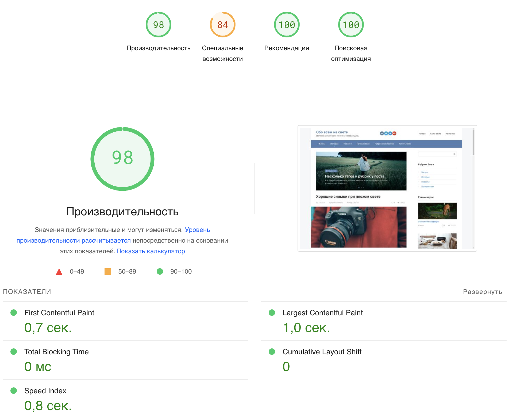The image size is (509, 420).
Task: Select the Total Blocking Time metric title
Action: [x=56, y=352]
